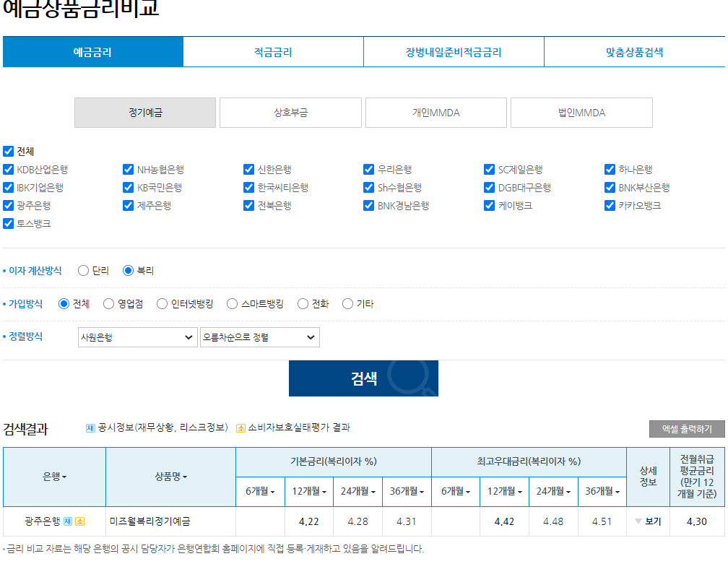Toggle the 한국씨티은행 checkbox
Screen dimensions: 728x564
[x=249, y=188]
